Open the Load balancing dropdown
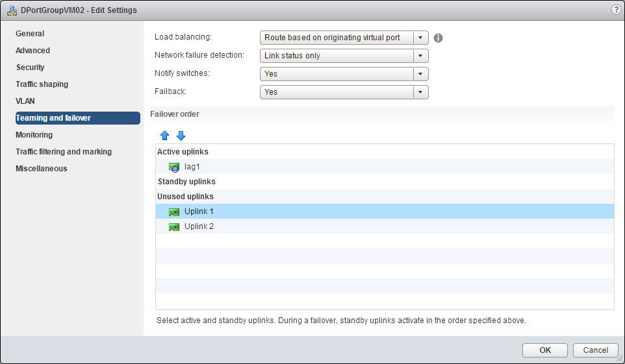 [344, 38]
